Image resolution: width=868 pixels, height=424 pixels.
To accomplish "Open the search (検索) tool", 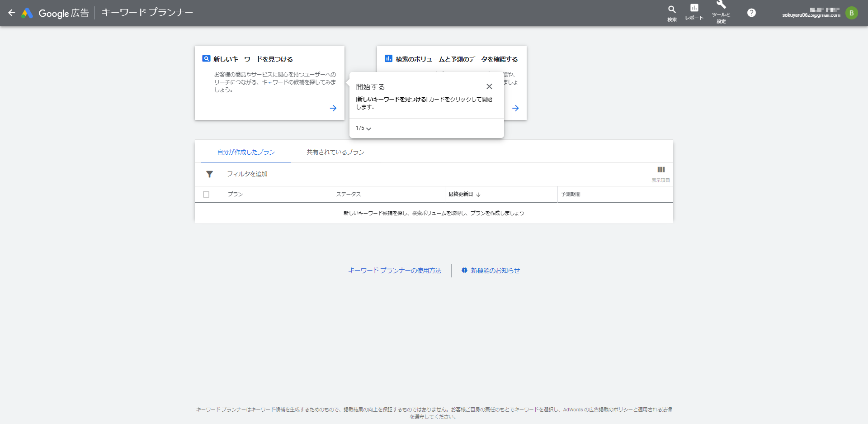I will (672, 13).
